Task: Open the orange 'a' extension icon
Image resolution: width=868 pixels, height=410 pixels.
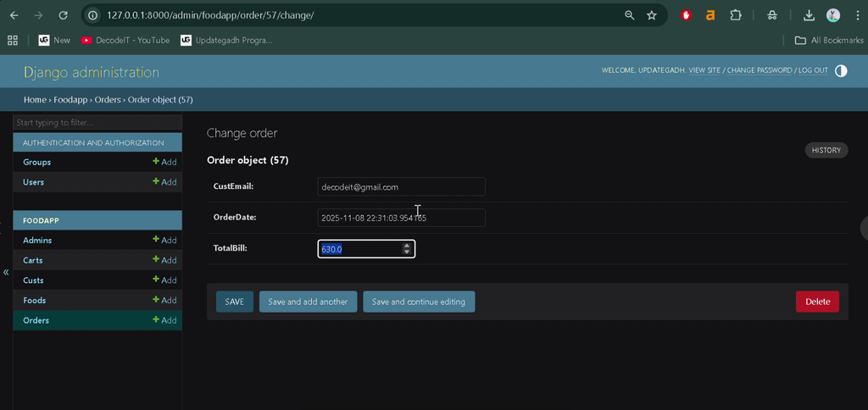Action: 710,15
